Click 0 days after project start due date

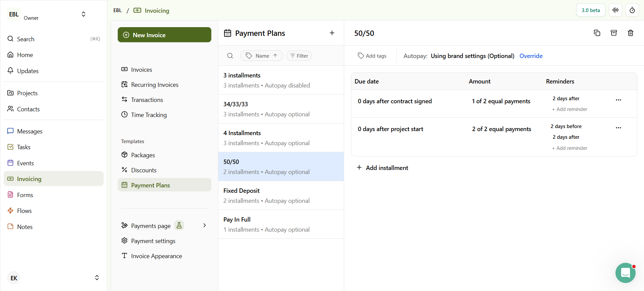click(390, 129)
